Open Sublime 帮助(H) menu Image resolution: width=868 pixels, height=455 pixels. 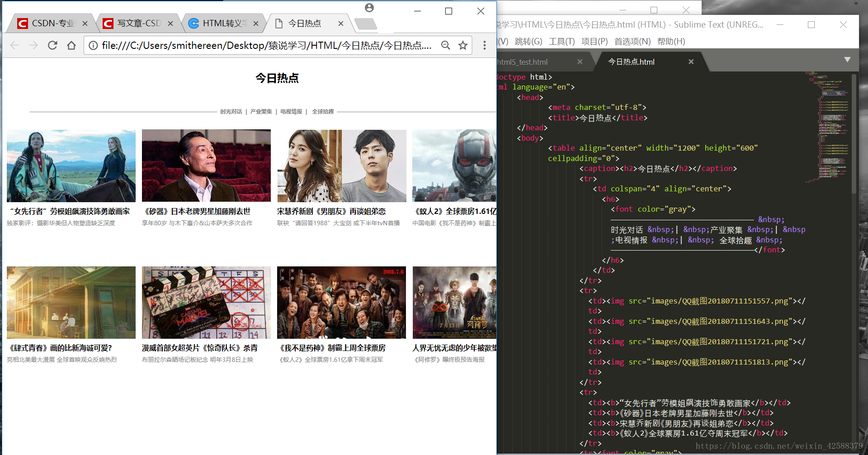(x=671, y=42)
